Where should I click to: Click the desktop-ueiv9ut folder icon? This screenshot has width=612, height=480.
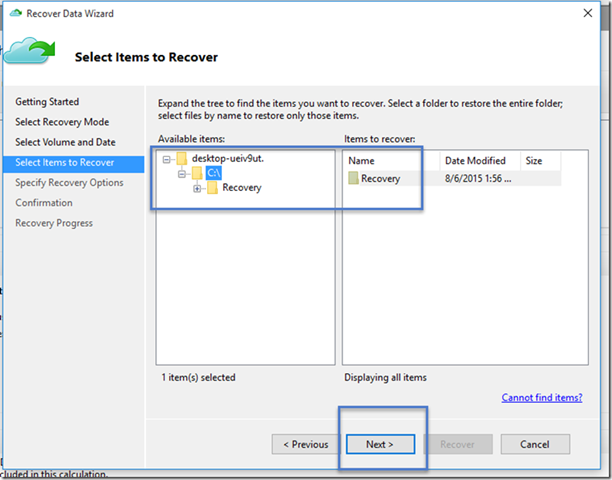coord(180,158)
